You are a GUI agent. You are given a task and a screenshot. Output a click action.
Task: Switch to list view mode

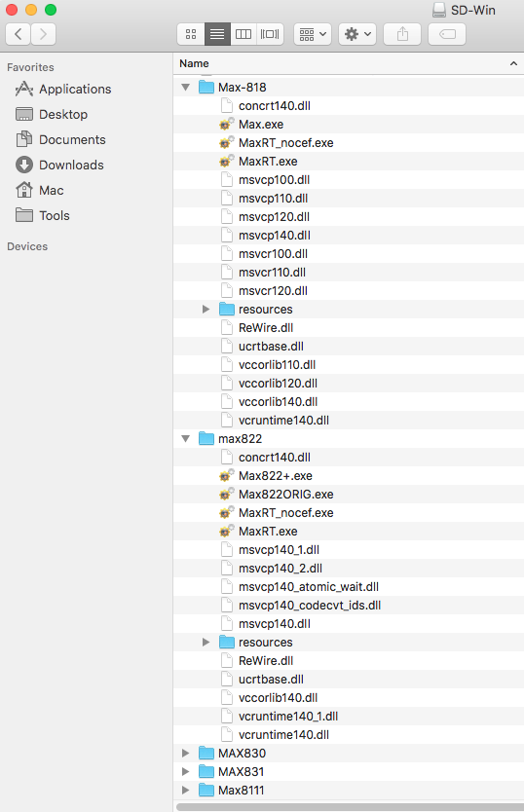(217, 34)
